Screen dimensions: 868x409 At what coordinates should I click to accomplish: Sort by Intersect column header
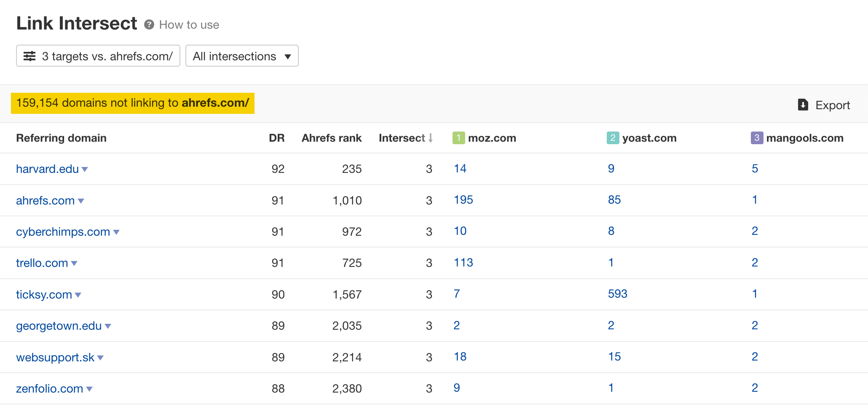(x=405, y=138)
